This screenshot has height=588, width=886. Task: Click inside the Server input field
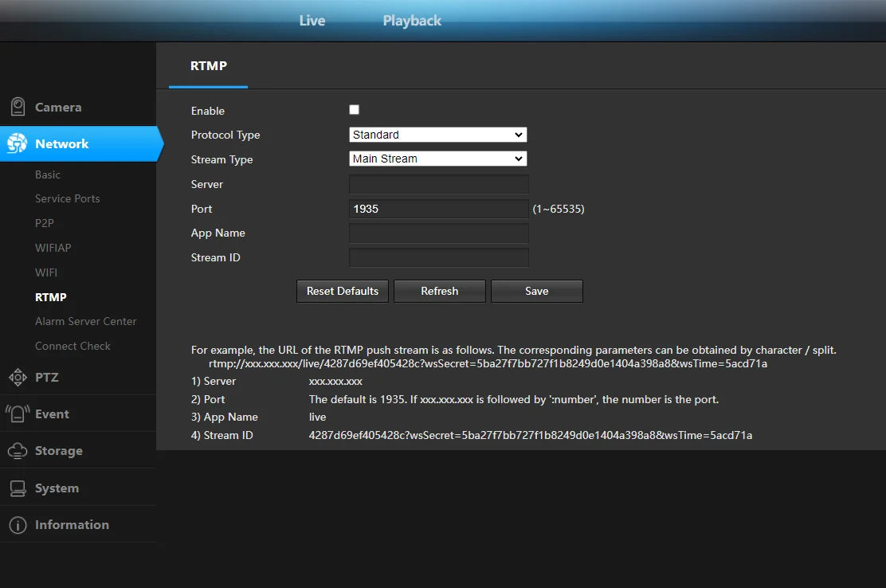(x=438, y=184)
